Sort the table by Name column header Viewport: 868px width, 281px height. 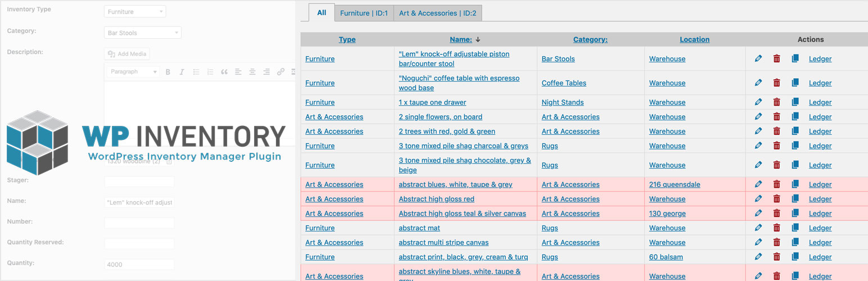point(460,39)
